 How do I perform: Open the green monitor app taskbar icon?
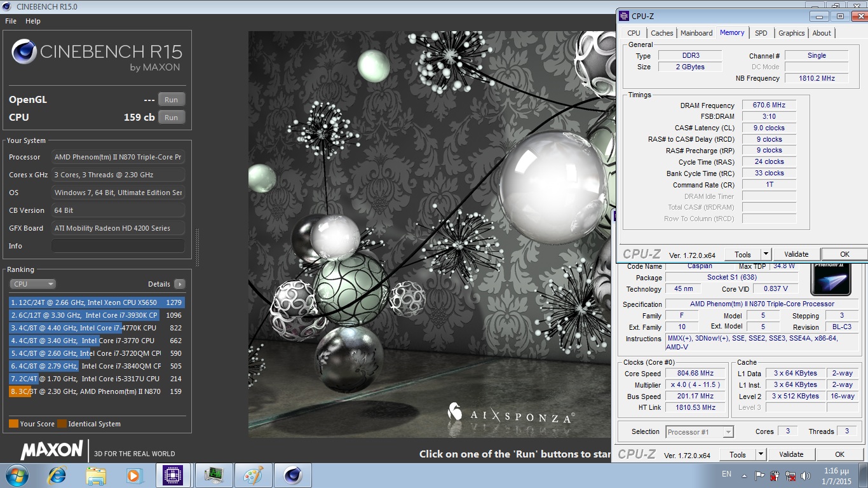[214, 475]
